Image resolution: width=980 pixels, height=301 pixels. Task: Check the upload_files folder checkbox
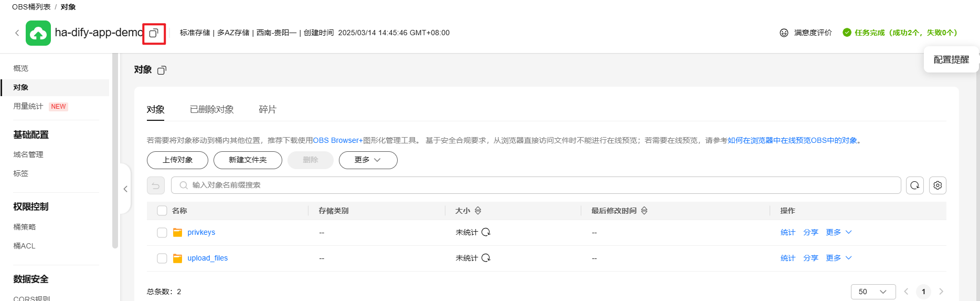coord(162,258)
